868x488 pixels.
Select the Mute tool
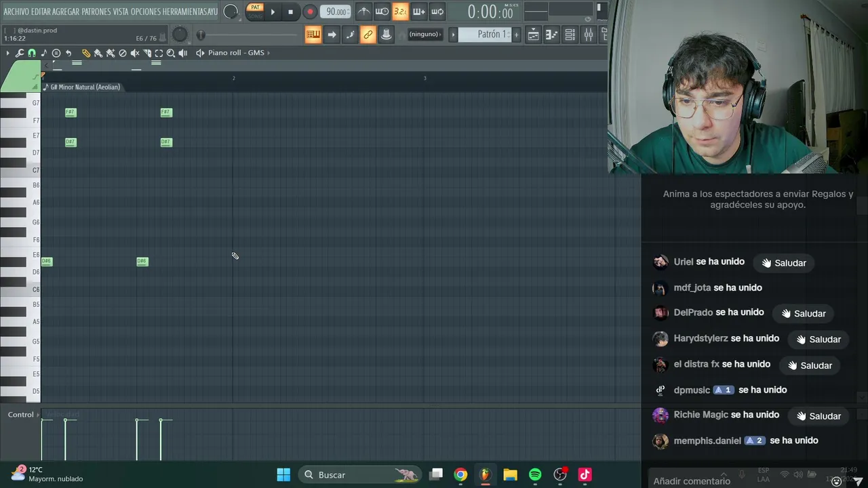(135, 53)
